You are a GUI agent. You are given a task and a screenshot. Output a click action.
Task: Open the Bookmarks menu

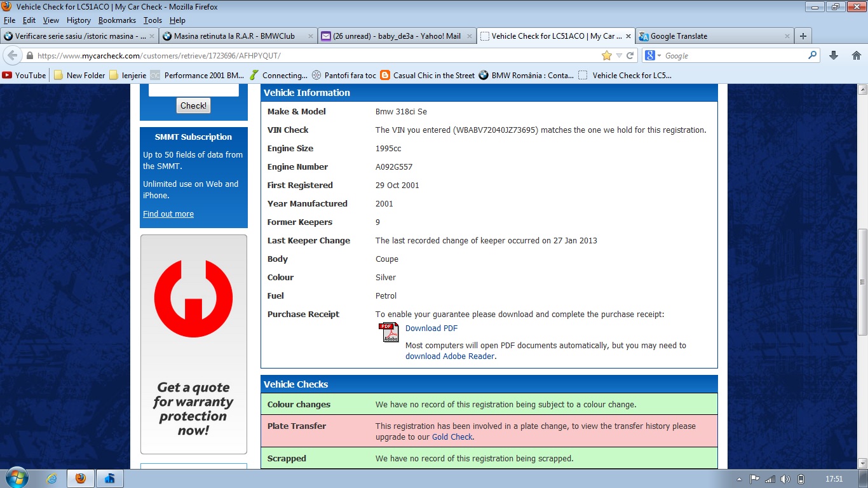[x=117, y=20]
